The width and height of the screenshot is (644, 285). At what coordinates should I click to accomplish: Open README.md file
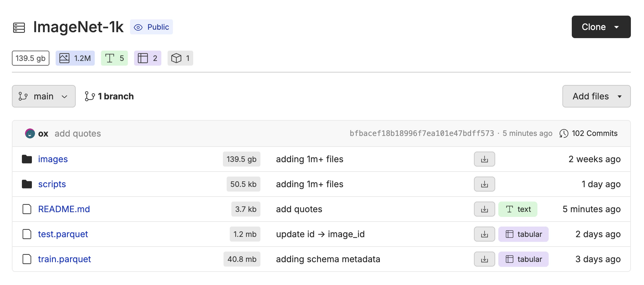click(64, 209)
